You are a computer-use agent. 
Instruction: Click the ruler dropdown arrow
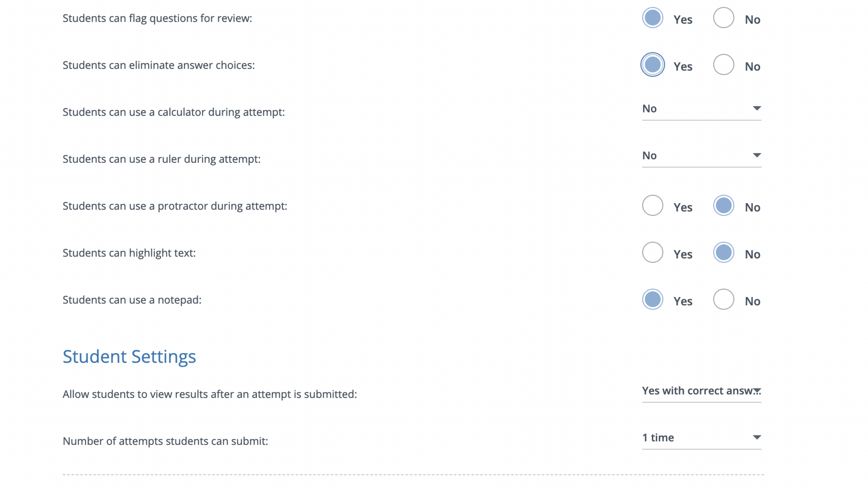(757, 156)
